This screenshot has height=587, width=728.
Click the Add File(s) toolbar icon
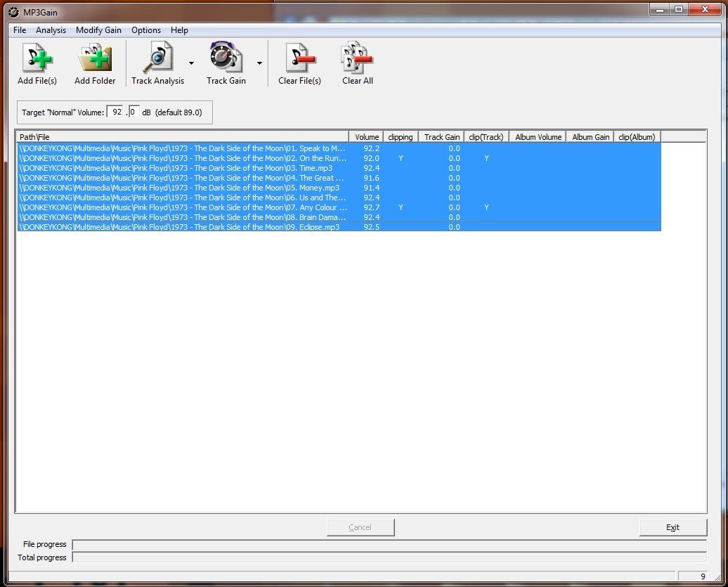37,58
